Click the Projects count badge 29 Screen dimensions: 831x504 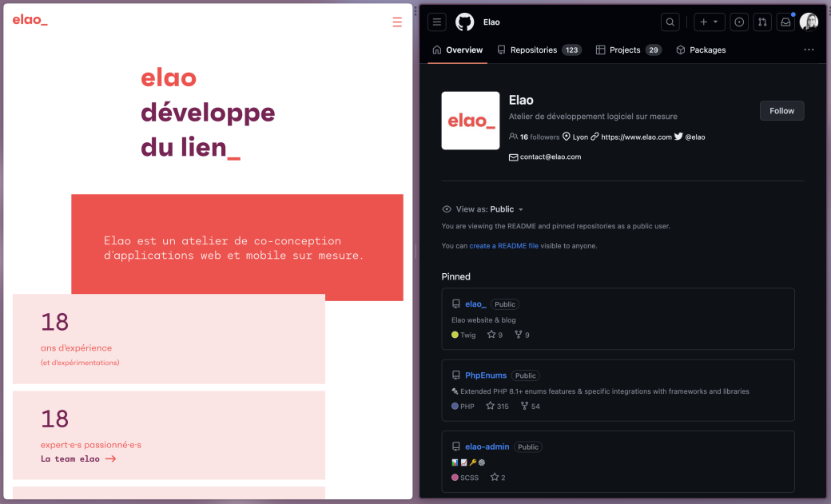(x=654, y=50)
